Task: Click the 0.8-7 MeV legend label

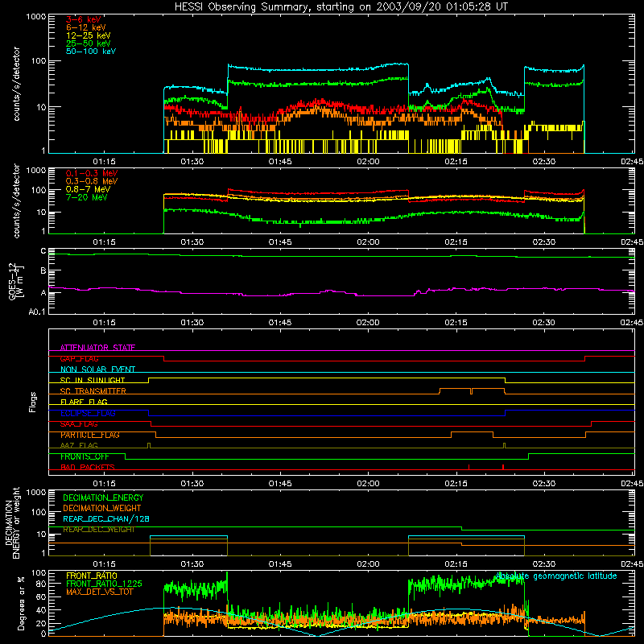Action: pyautogui.click(x=89, y=189)
